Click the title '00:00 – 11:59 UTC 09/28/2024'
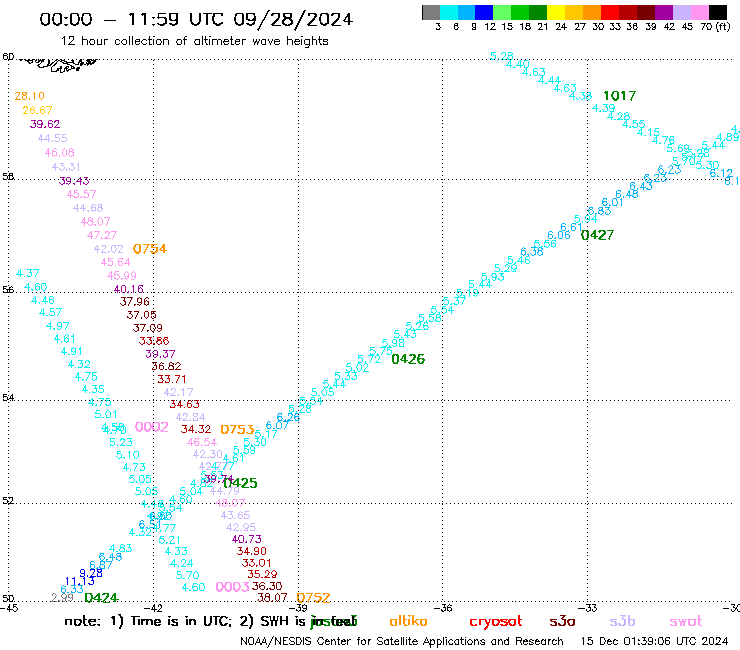 [x=196, y=19]
